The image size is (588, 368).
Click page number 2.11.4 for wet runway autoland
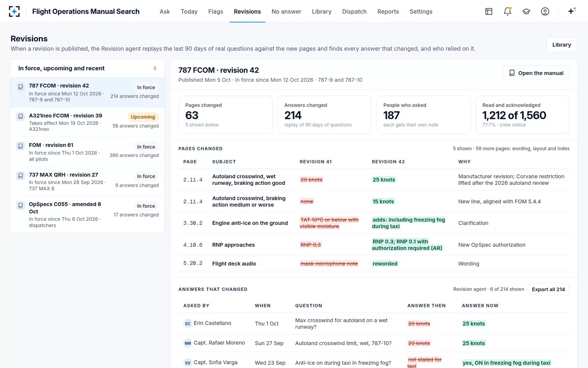(x=193, y=180)
